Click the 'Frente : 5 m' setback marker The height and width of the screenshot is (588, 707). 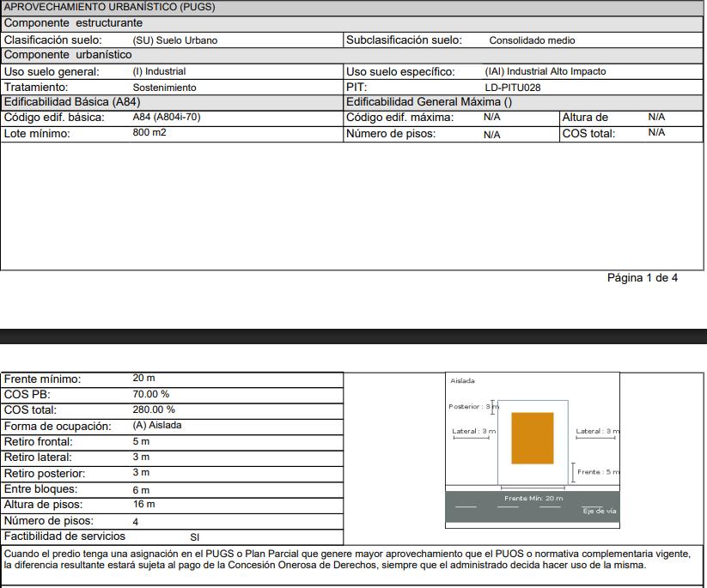tap(596, 472)
